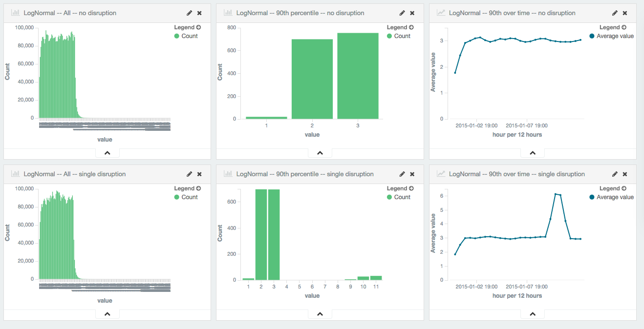Image resolution: width=644 pixels, height=329 pixels.
Task: Collapse legend in 'All -- no disruption' panel
Action: coord(188,27)
